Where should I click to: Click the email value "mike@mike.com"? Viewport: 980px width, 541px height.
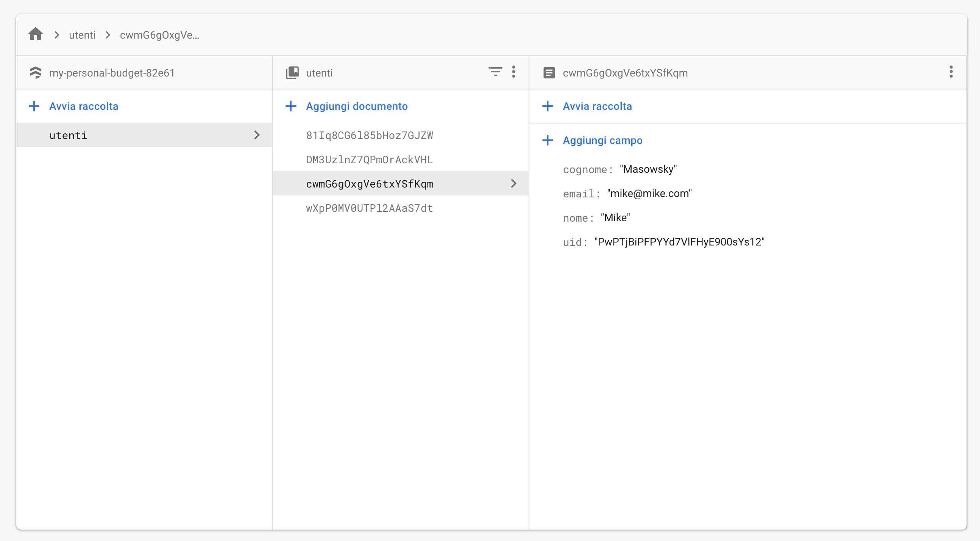click(649, 194)
